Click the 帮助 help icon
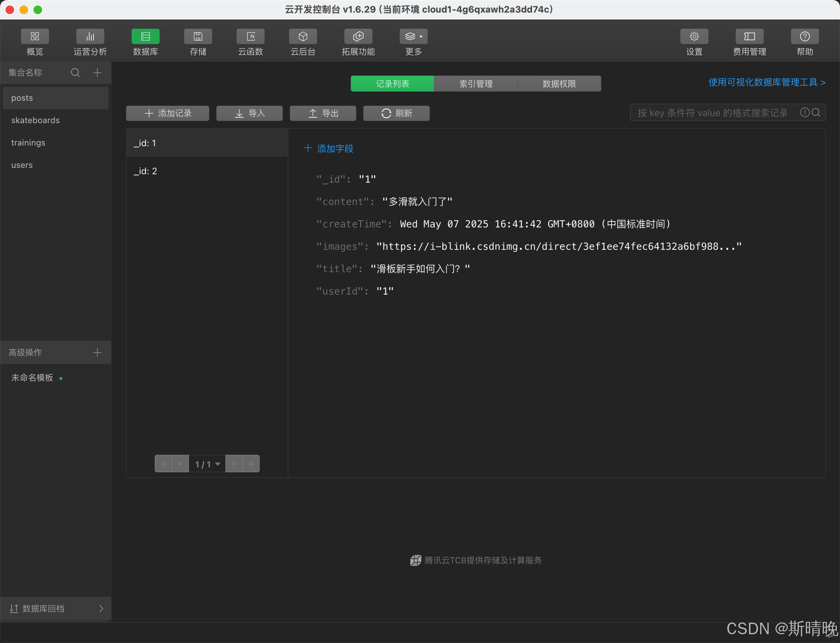This screenshot has width=840, height=643. click(805, 37)
